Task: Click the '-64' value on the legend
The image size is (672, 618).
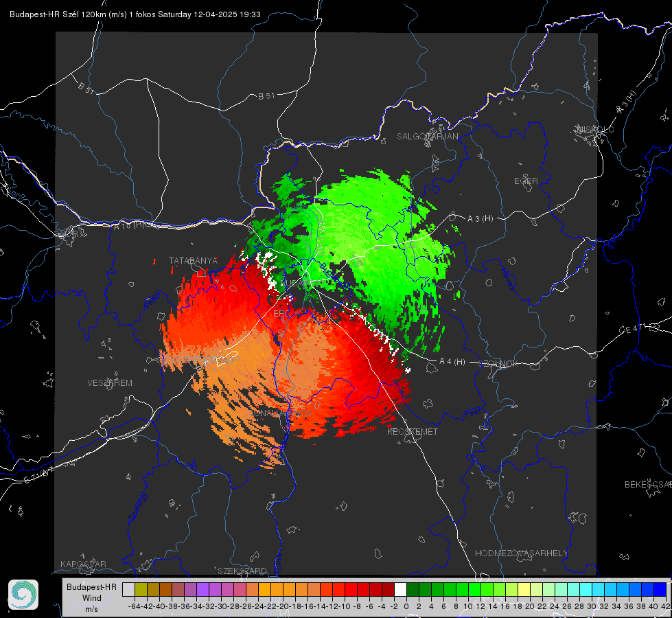Action: pos(134,606)
